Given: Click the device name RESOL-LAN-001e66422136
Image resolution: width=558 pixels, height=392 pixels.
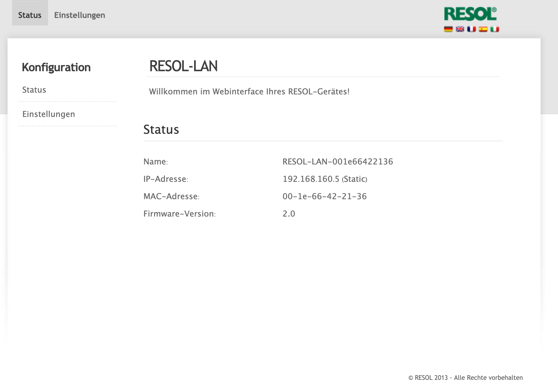Looking at the screenshot, I should click(338, 162).
